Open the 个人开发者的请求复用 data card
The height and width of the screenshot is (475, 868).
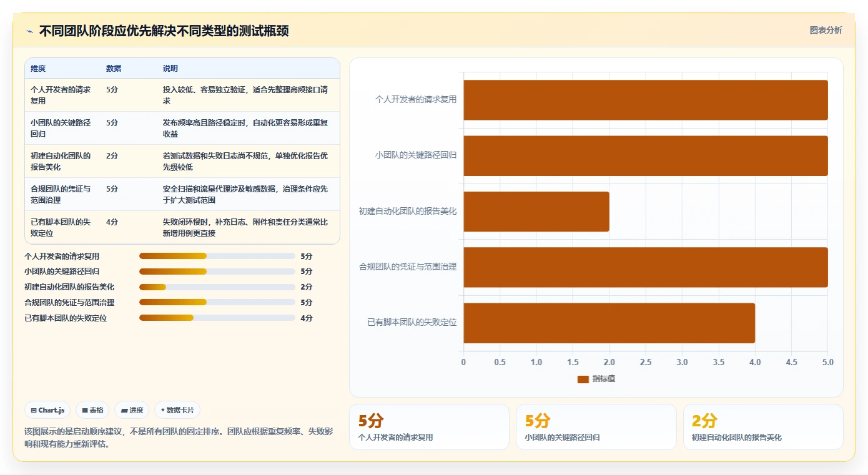(429, 427)
